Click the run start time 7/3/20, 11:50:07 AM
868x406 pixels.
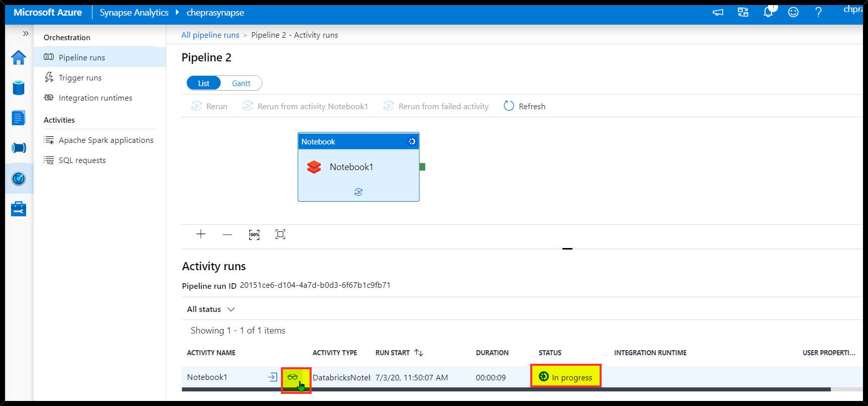[412, 377]
